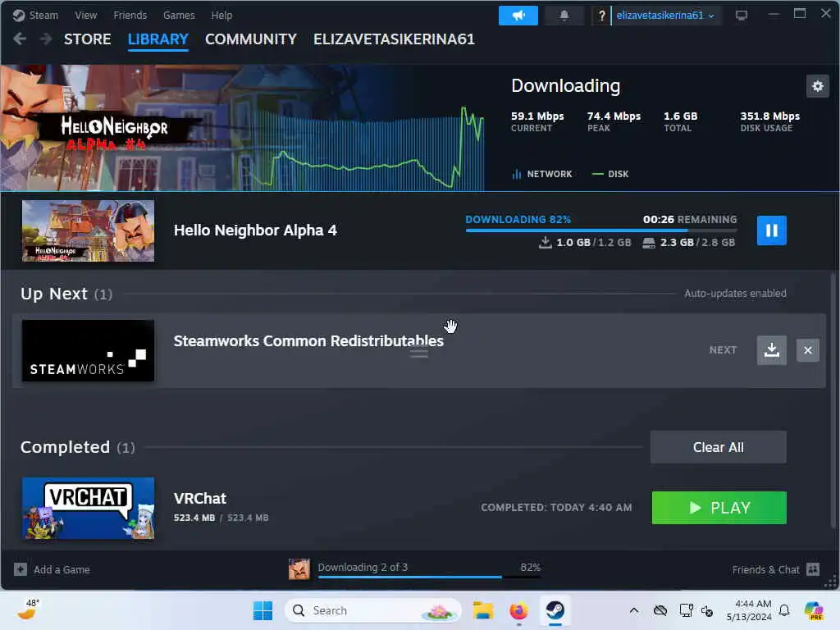Open the notifications bell
Image resolution: width=840 pixels, height=630 pixels.
click(564, 16)
